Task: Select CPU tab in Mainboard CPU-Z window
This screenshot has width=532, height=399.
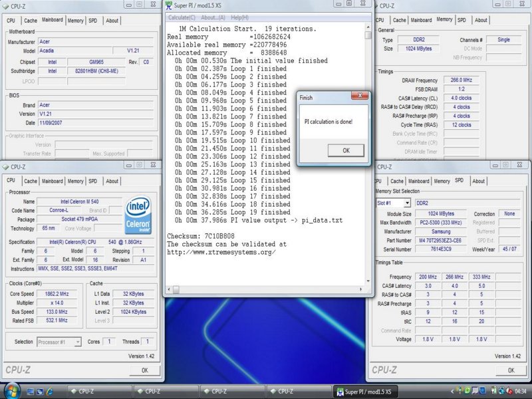Action: tap(11, 21)
